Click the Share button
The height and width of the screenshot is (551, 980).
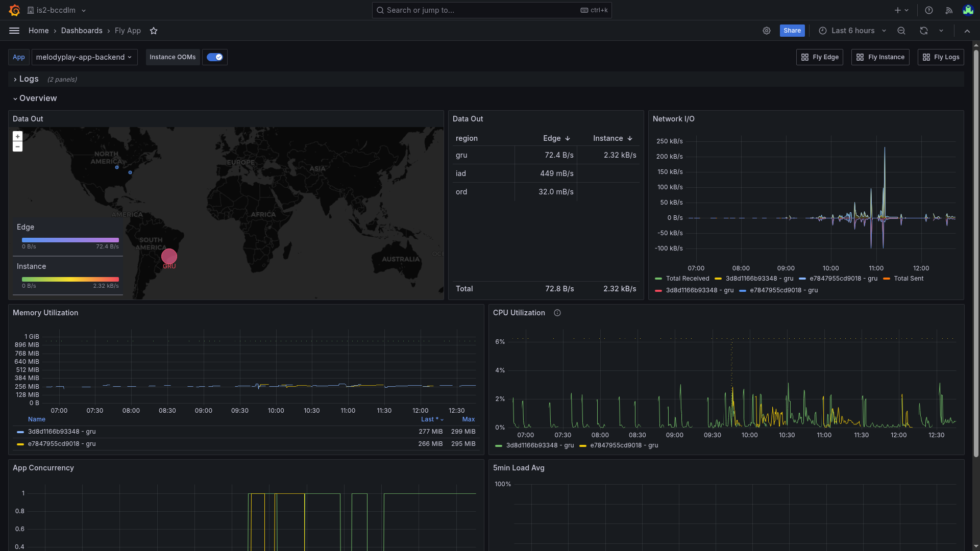point(792,31)
